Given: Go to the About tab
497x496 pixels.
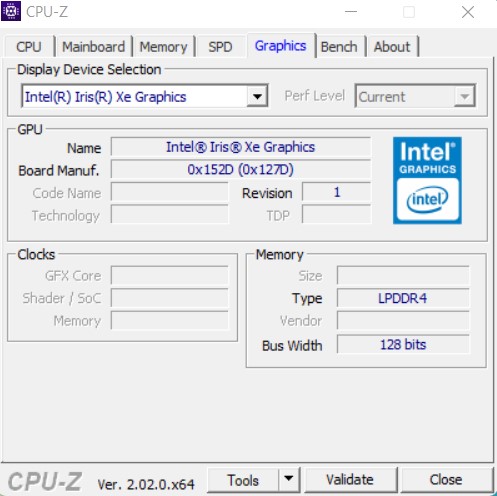Looking at the screenshot, I should click(392, 46).
